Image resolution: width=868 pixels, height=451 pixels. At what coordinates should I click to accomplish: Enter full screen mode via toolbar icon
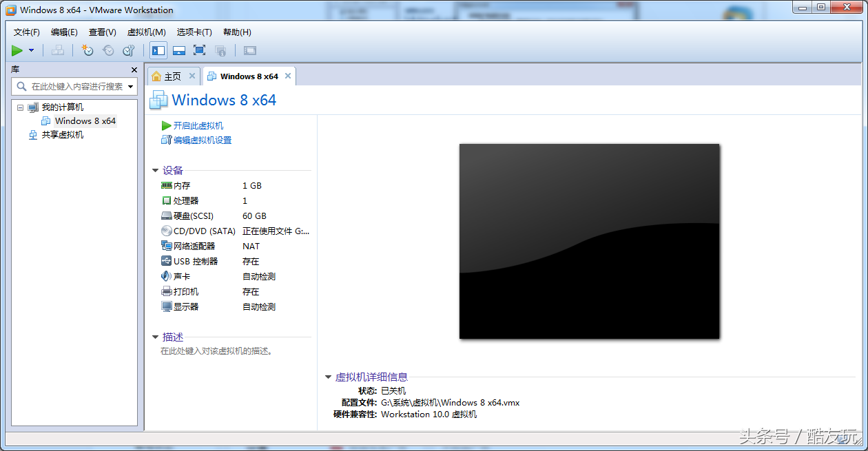(x=199, y=50)
